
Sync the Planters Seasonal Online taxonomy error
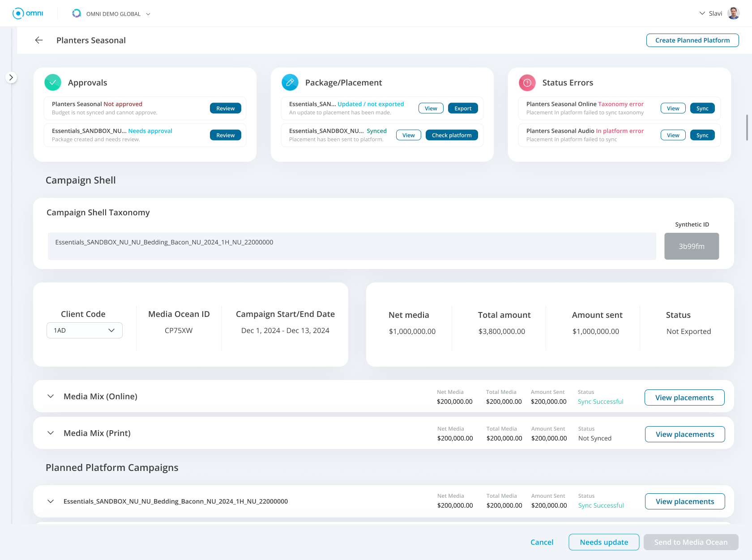pos(702,108)
